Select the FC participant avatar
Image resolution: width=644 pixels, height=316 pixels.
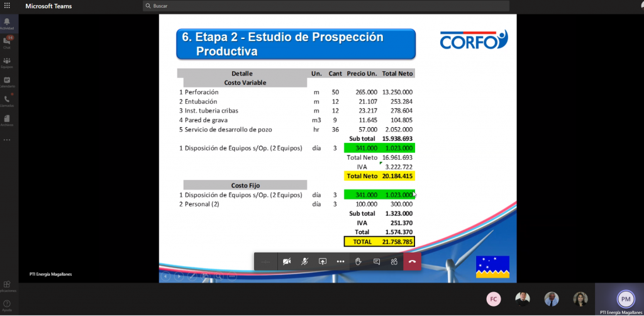pos(494,299)
